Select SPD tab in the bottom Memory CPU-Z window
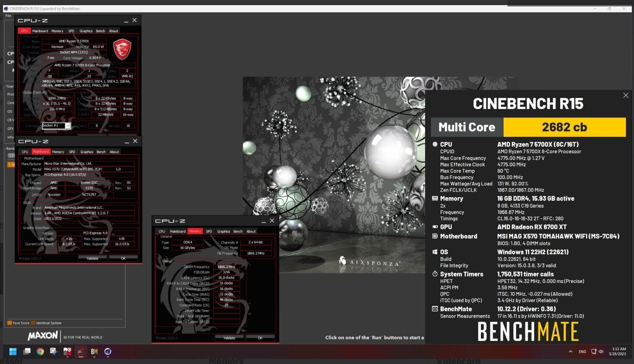This screenshot has width=634, height=364. tap(209, 232)
